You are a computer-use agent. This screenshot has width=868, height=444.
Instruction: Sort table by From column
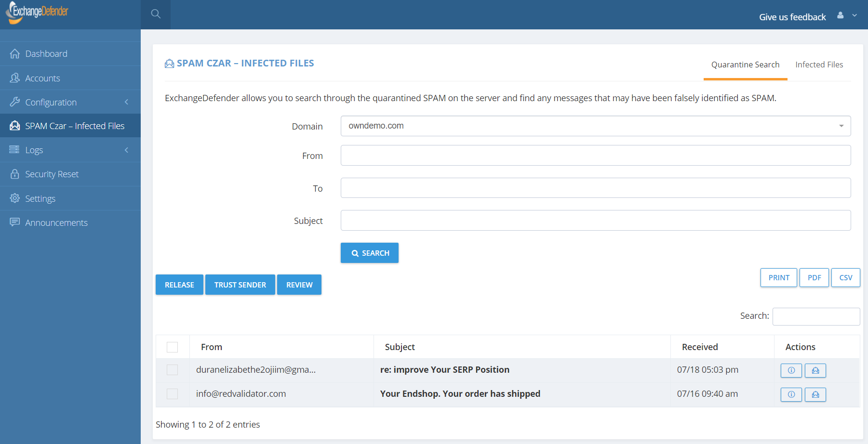(x=281, y=347)
